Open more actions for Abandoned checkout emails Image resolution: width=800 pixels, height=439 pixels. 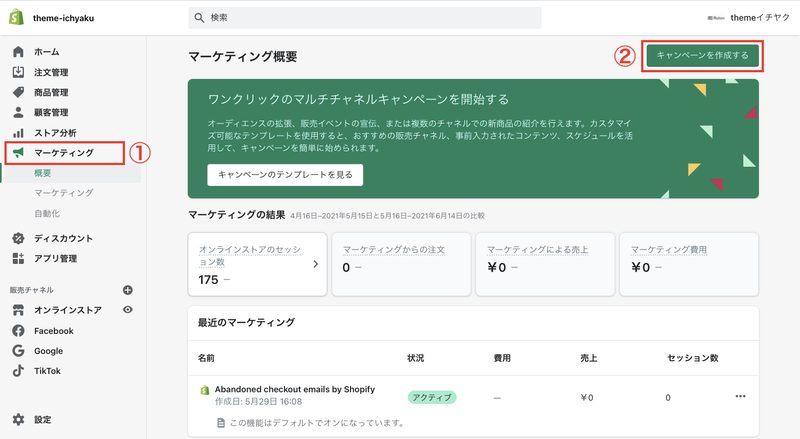tap(740, 396)
